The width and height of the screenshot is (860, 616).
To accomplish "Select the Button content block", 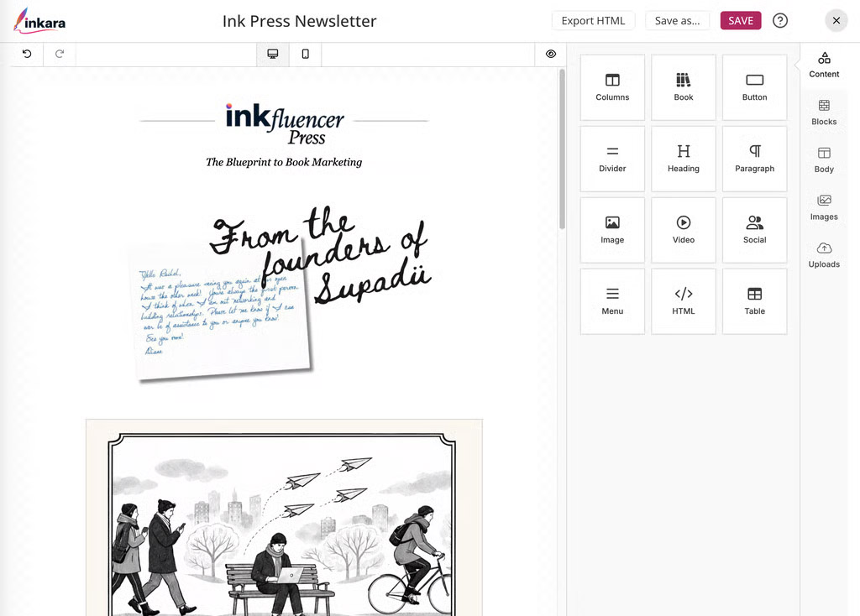I will click(x=755, y=87).
